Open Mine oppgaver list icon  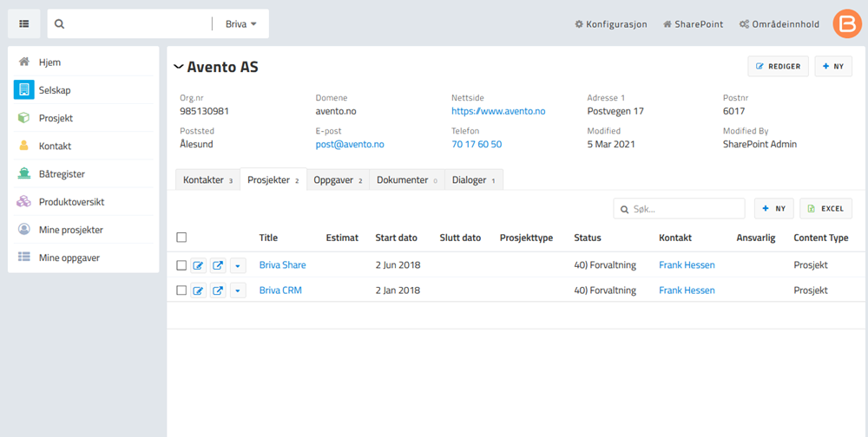click(x=23, y=258)
